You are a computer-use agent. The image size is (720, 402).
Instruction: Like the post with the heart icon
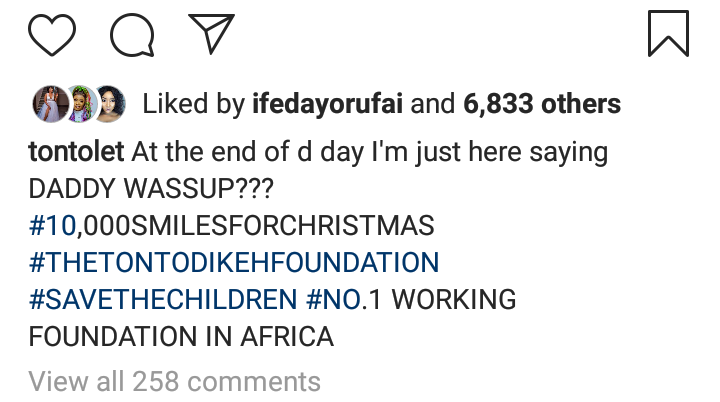pos(52,34)
